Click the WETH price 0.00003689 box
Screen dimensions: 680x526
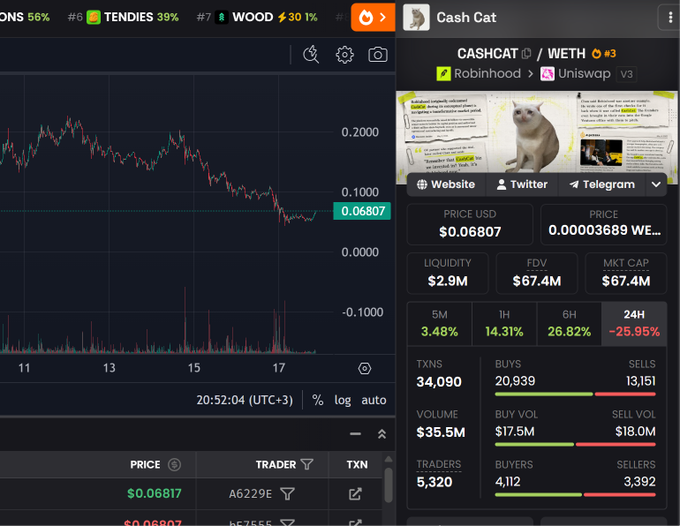(x=604, y=224)
